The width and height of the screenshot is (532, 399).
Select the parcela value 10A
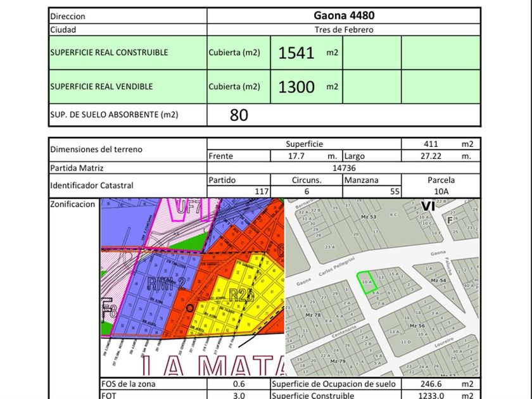(441, 192)
